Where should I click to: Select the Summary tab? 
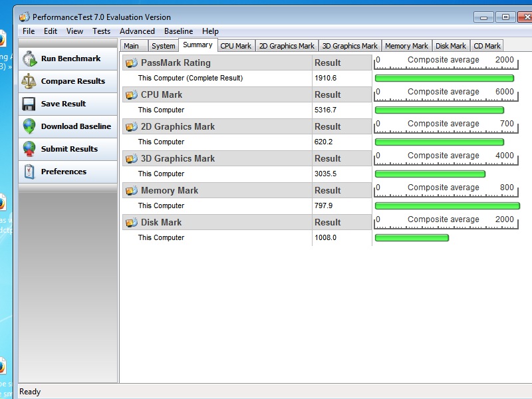(x=198, y=45)
